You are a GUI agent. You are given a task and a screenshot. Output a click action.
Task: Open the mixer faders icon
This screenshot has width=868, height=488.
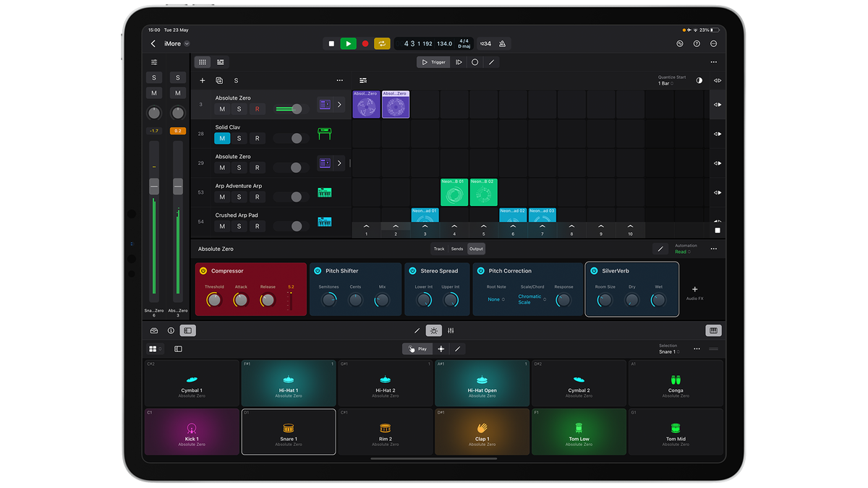pos(451,330)
